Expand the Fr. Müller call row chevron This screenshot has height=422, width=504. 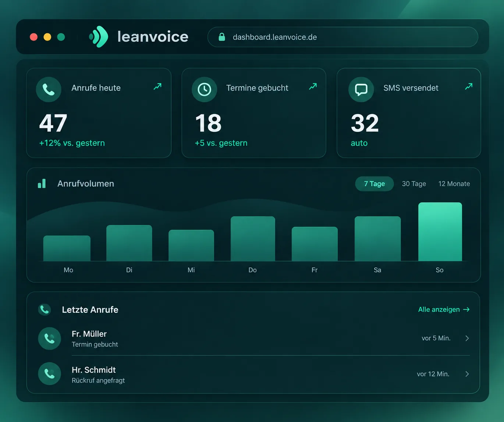point(467,338)
